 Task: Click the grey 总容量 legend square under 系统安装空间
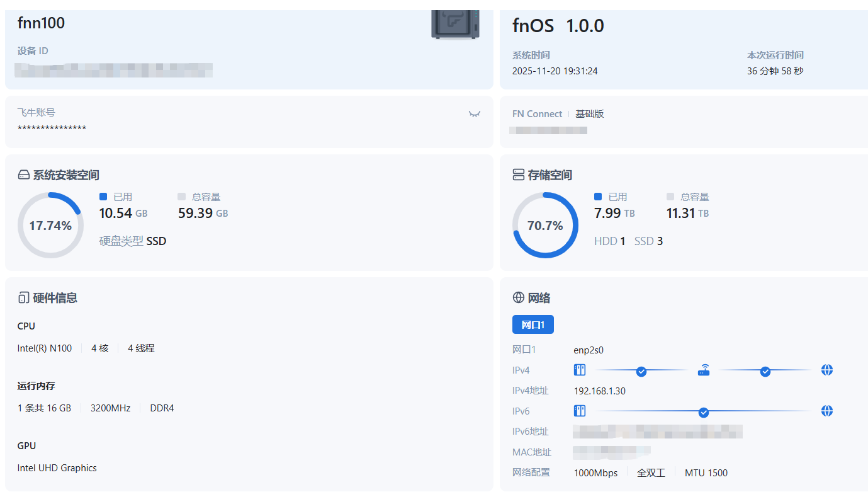[182, 197]
